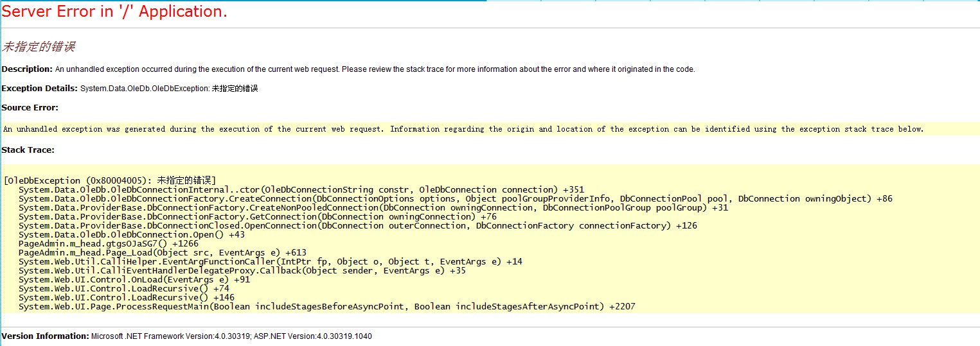Click the bold 'Exception Details:' label
Screen dimensions: 980x346
click(40, 88)
